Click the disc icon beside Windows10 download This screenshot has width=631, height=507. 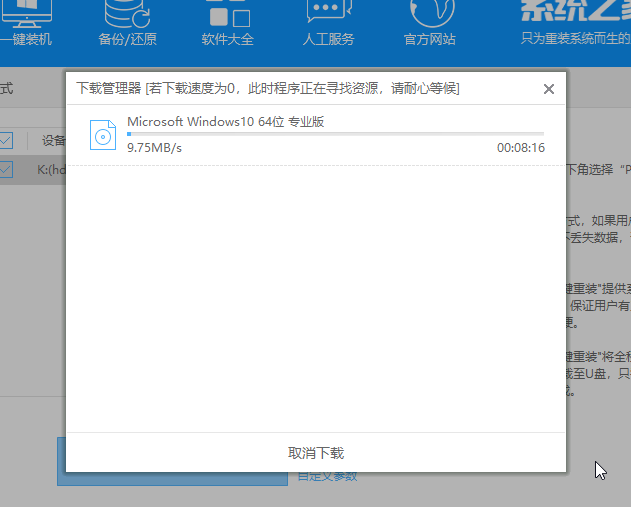(x=102, y=134)
